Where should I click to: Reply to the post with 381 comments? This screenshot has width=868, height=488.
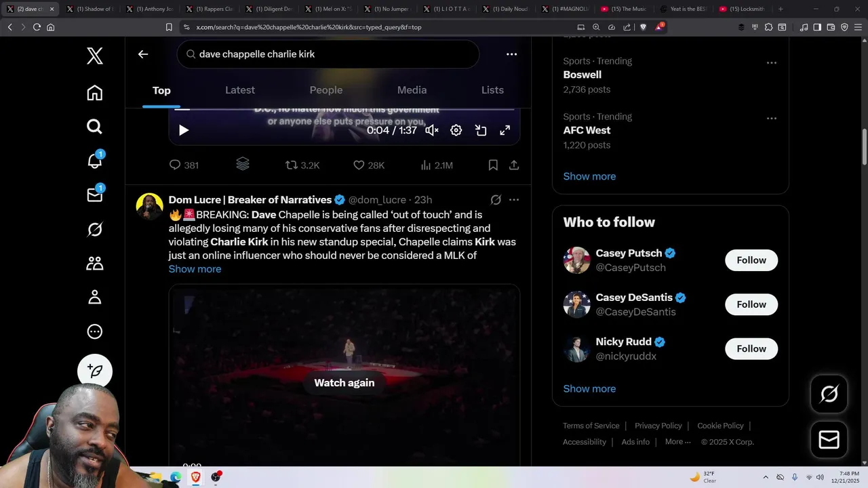[x=183, y=165]
